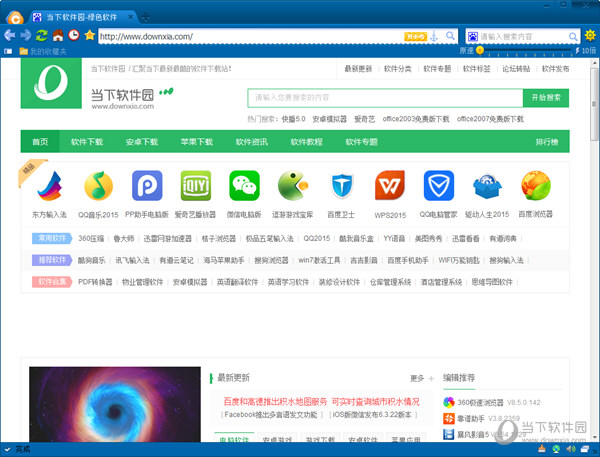Screen dimensions: 600x457
Task: Click the 软件合集 red tag
Action: pos(52,282)
